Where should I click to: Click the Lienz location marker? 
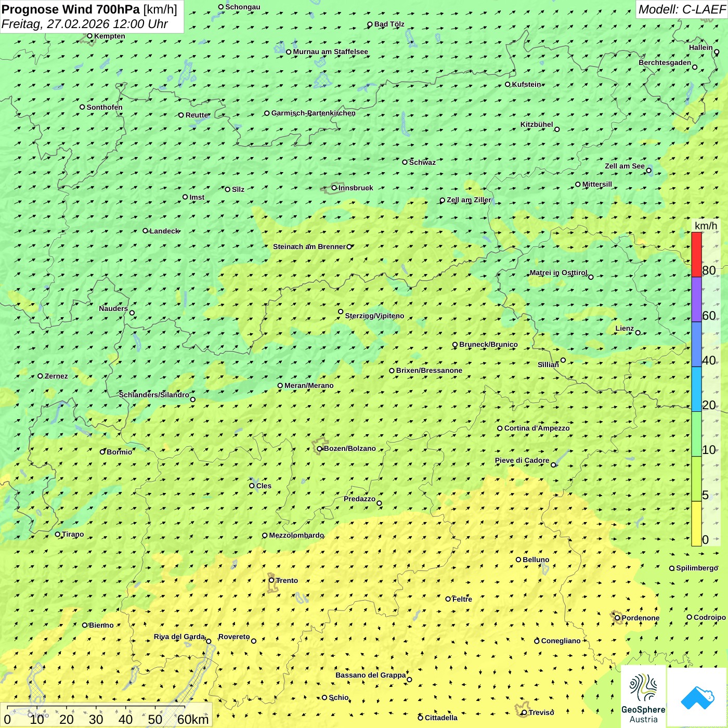[x=638, y=333]
